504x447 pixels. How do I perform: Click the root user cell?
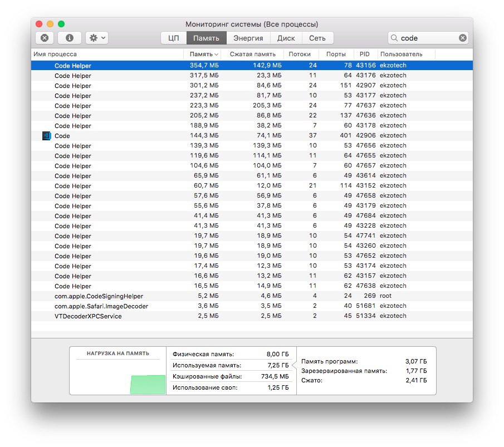pyautogui.click(x=385, y=296)
